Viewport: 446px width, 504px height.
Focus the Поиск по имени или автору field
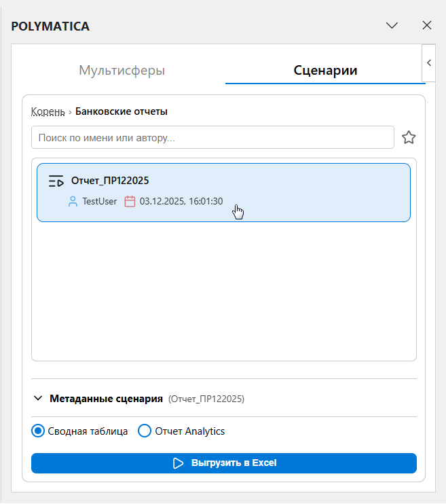(212, 137)
